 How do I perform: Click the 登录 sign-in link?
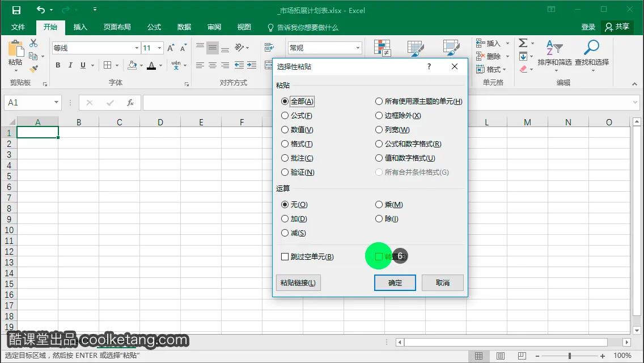tap(588, 27)
